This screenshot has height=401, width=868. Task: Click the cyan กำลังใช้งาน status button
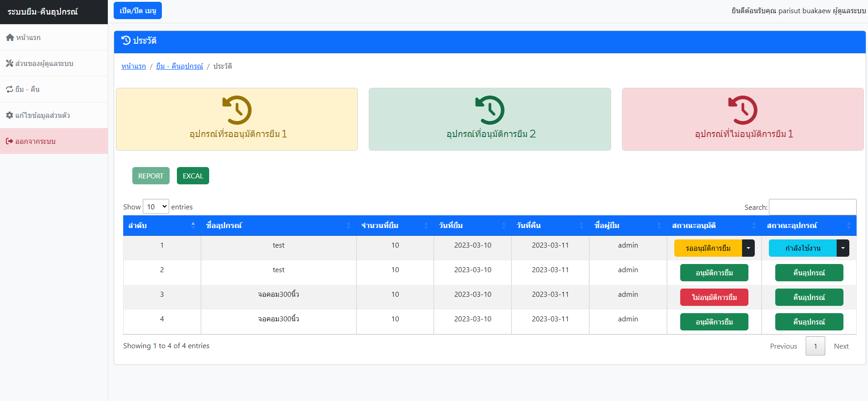803,248
